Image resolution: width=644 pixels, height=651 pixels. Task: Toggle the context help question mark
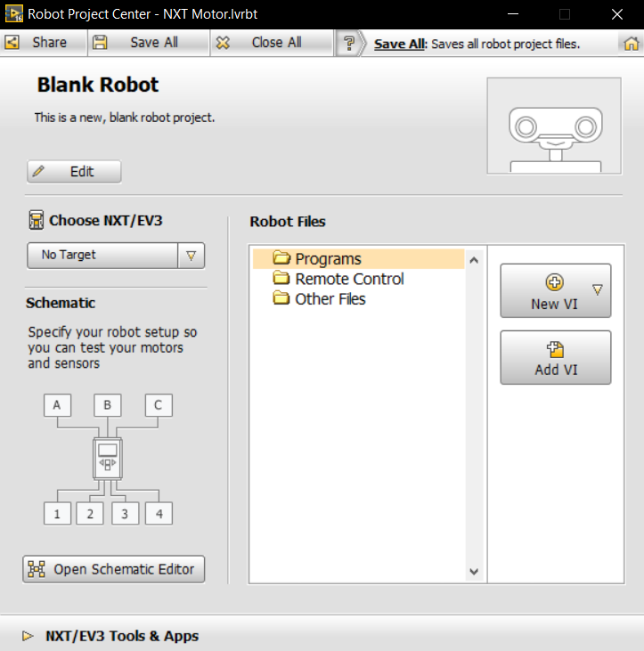click(x=349, y=43)
